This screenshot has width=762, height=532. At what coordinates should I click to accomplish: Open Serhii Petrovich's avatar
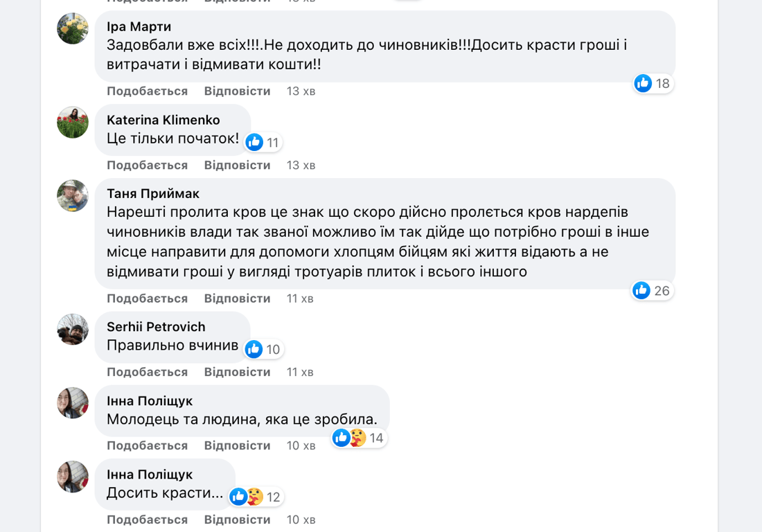tap(73, 330)
